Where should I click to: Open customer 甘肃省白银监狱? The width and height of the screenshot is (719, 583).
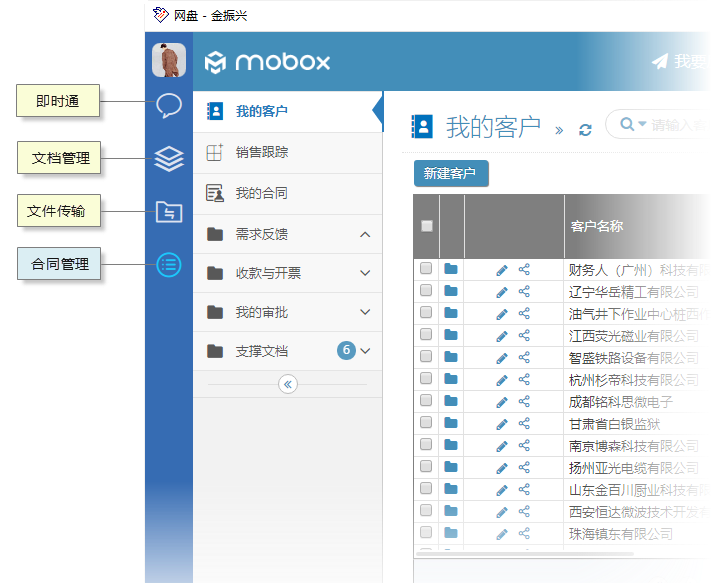[614, 424]
